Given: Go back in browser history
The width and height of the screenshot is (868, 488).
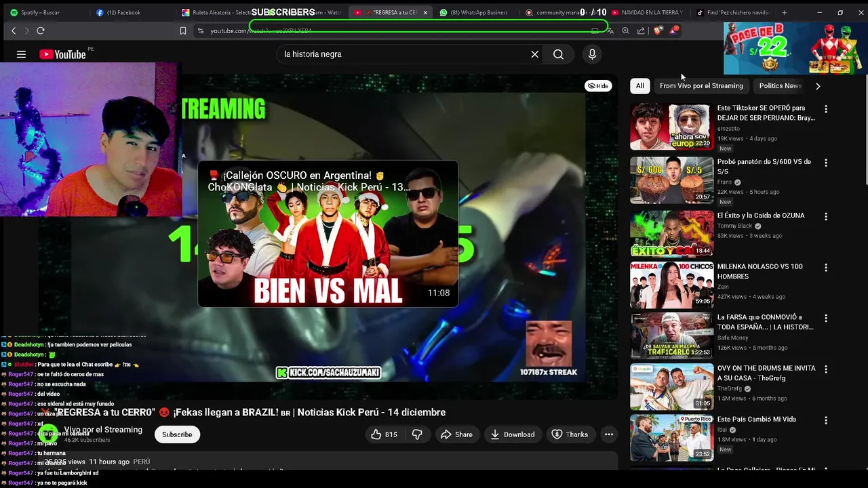Looking at the screenshot, I should click(x=14, y=30).
